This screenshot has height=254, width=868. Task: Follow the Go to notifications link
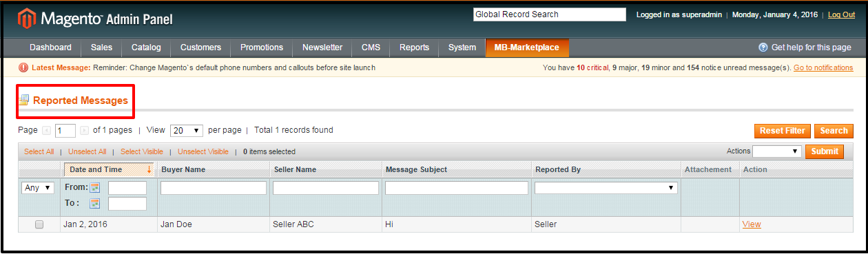823,67
